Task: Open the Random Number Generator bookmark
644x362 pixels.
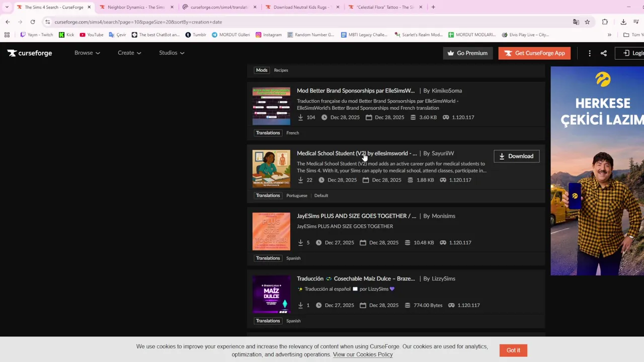Action: click(310, 35)
